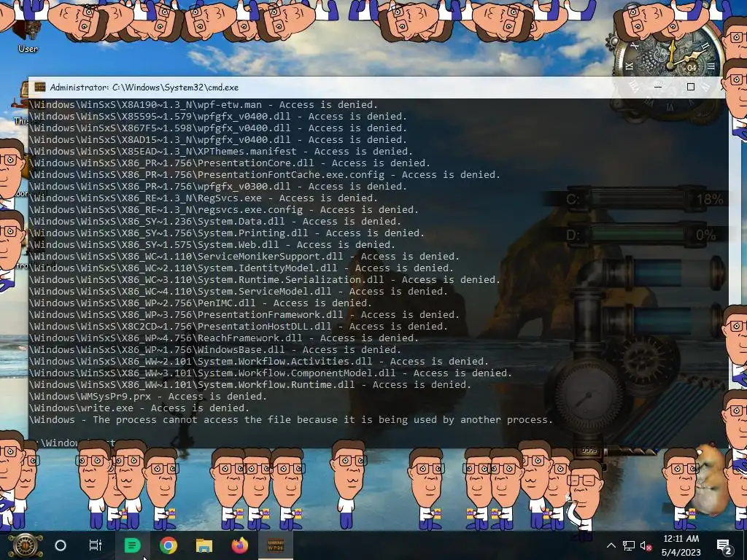Open the notification center with 2 alerts

coord(724,546)
